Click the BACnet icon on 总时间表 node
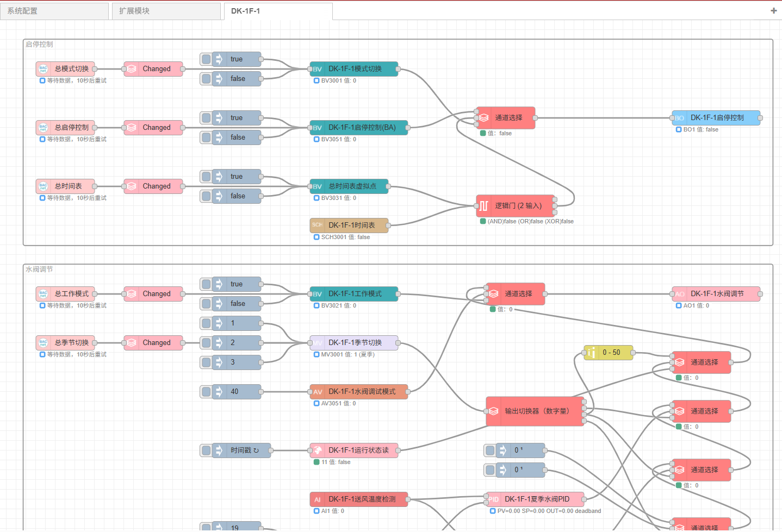Screen dimensions: 782x532 click(x=44, y=186)
